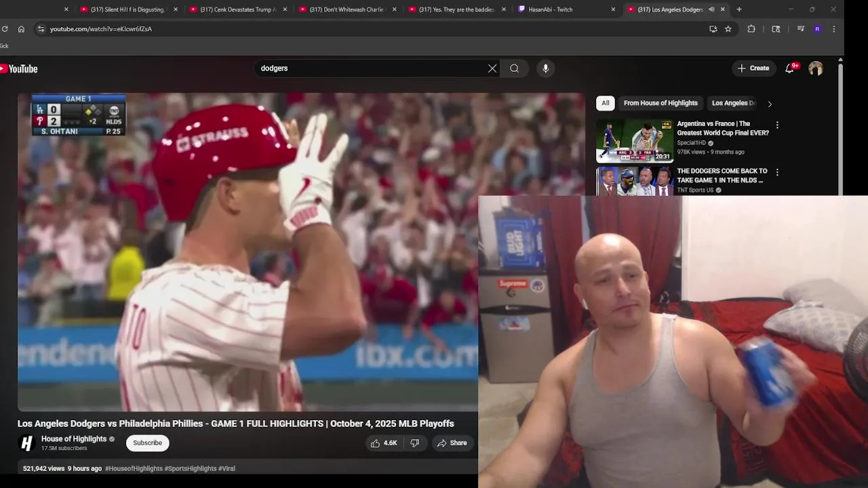Share the video
The image size is (868, 488).
click(452, 443)
